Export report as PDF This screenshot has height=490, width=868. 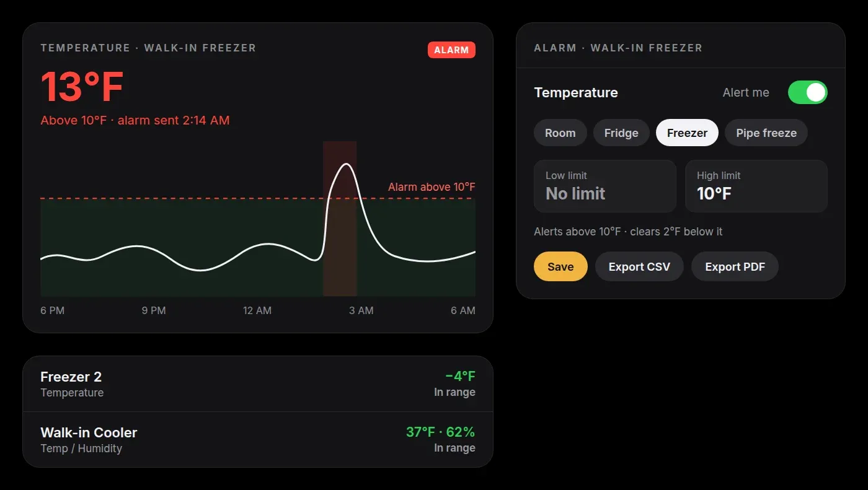735,266
